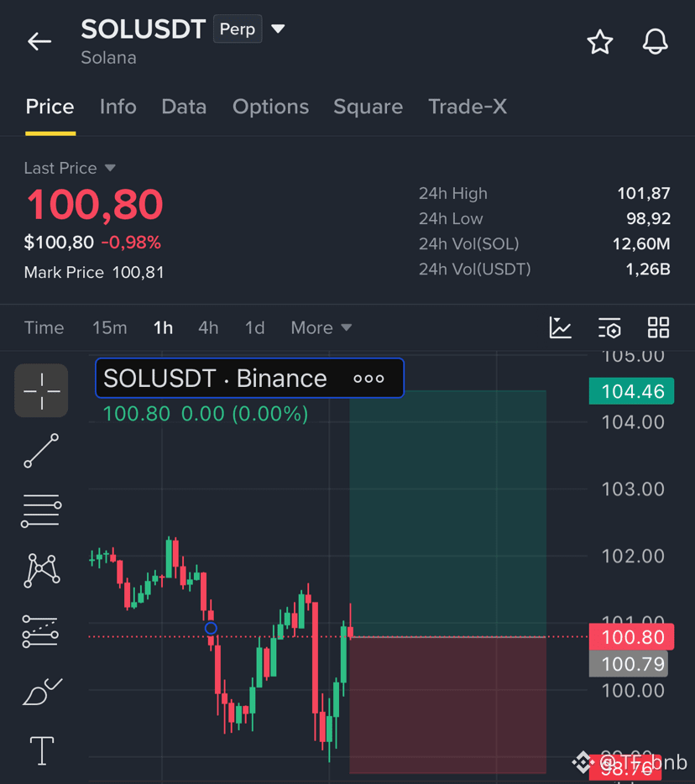Select the long/short position tool
This screenshot has width=695, height=784.
40,631
